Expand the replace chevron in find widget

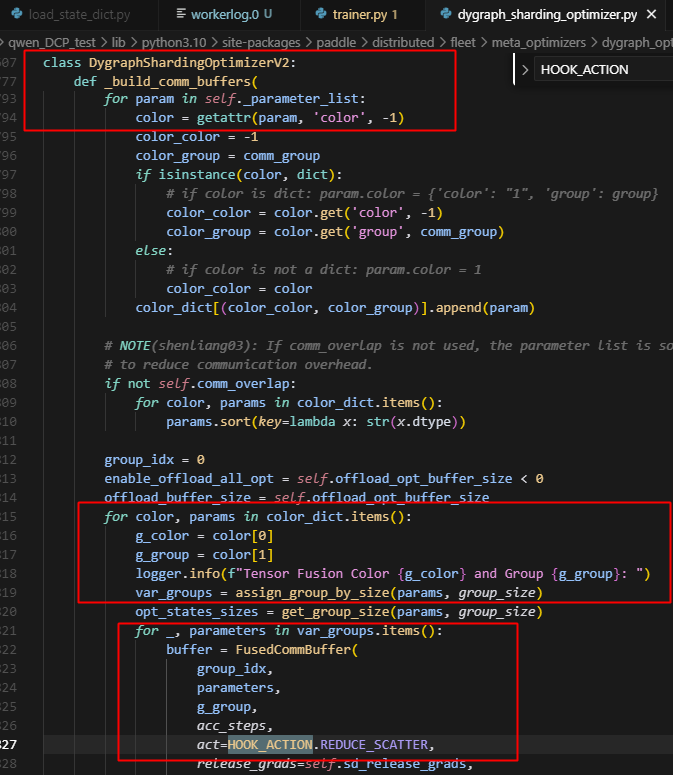click(526, 69)
